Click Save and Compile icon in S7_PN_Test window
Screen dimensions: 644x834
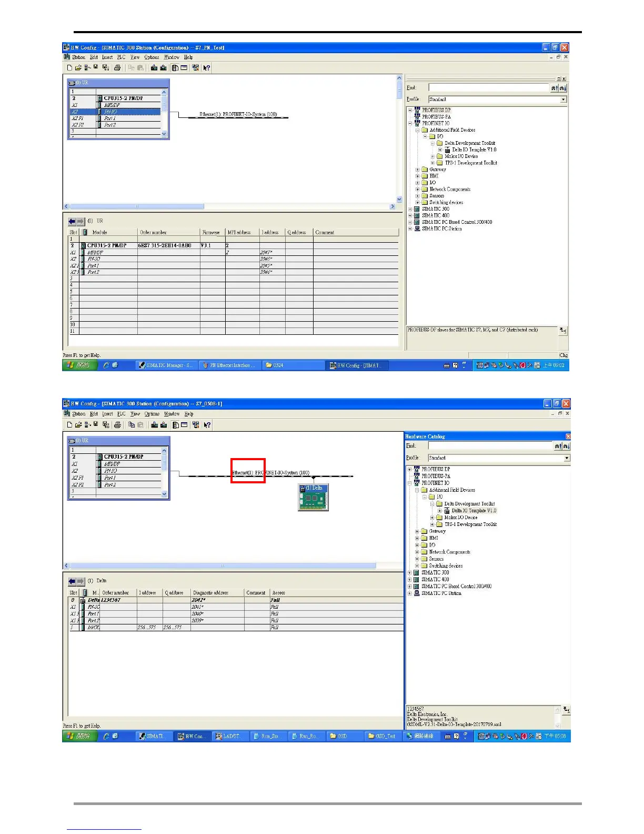click(106, 68)
